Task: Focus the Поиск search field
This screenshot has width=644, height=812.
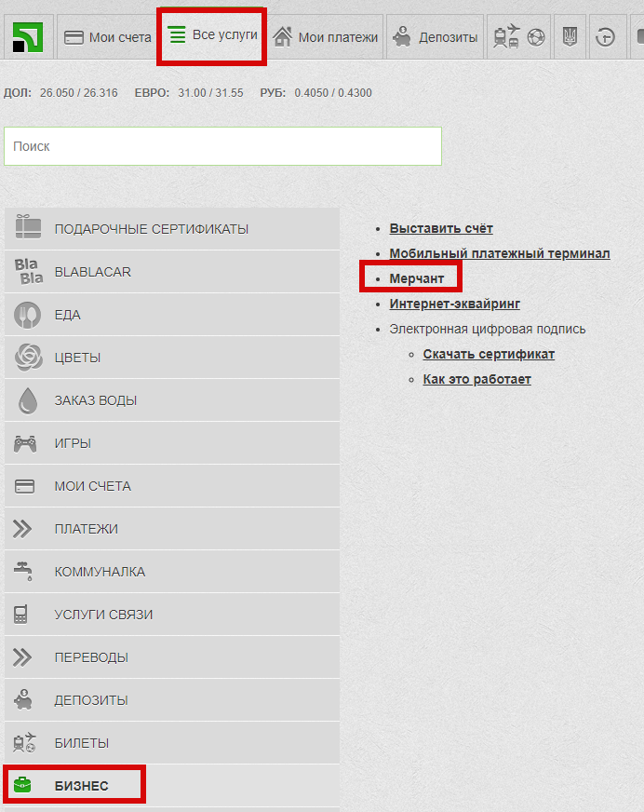Action: click(222, 146)
